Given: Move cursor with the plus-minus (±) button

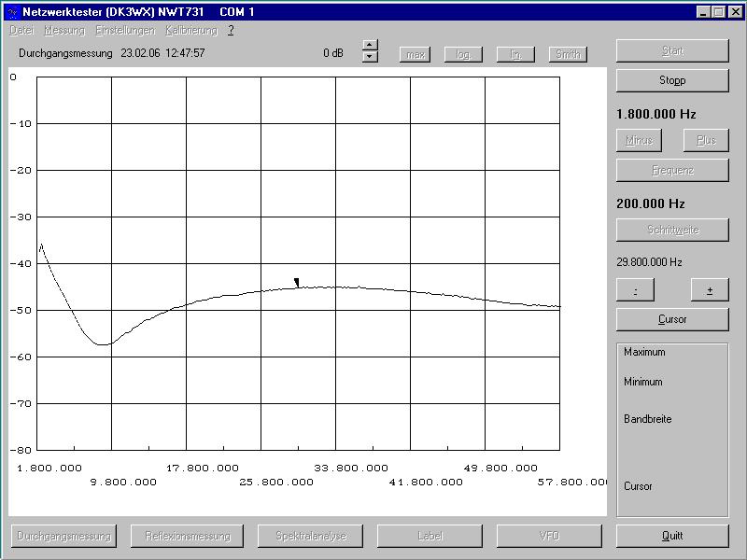Looking at the screenshot, I should (x=710, y=290).
